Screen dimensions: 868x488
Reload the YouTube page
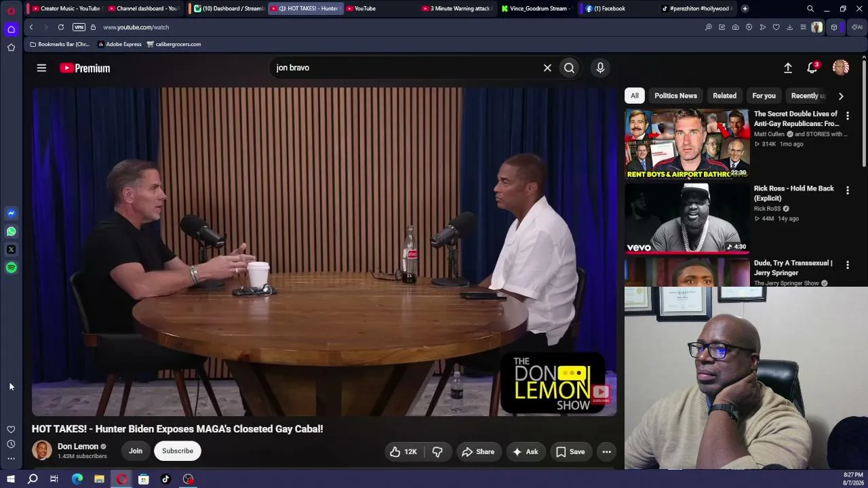[x=61, y=27]
